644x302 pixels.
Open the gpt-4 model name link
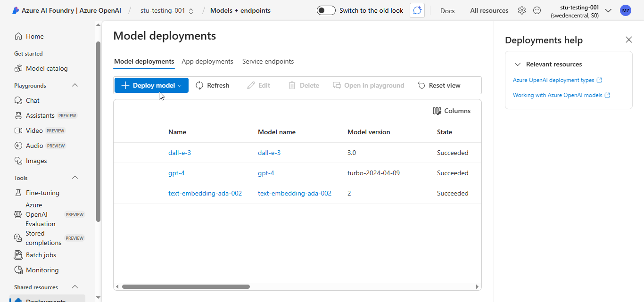(x=266, y=173)
